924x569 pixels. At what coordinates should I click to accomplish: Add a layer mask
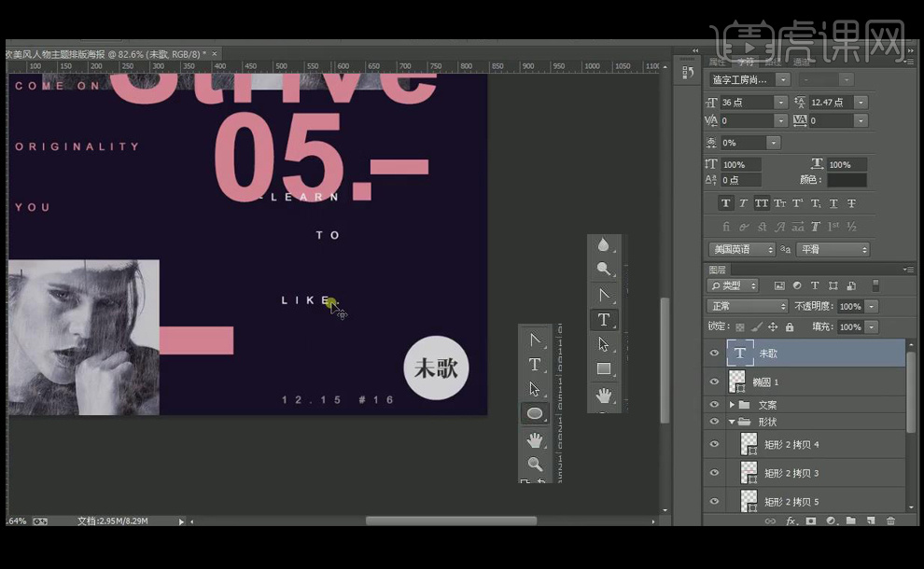click(x=811, y=520)
